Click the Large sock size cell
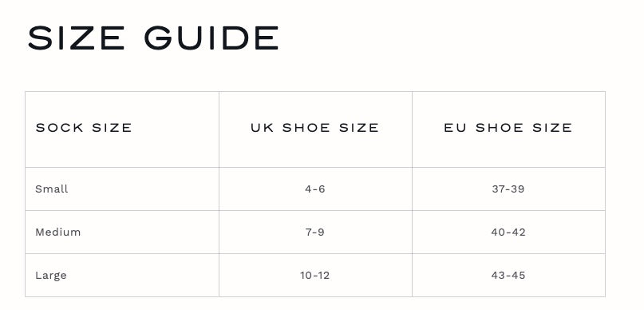Screen dimensions: 644x310 pos(122,275)
